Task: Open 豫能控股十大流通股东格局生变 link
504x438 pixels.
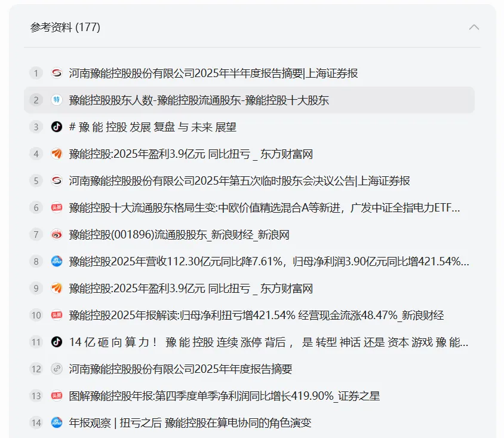Action: tap(264, 207)
